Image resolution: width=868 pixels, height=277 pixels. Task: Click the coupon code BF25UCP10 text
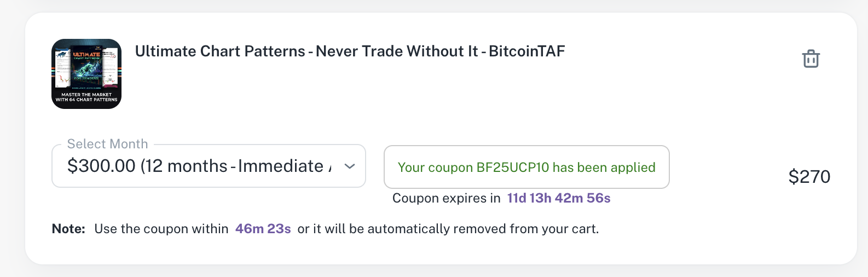[x=512, y=168]
